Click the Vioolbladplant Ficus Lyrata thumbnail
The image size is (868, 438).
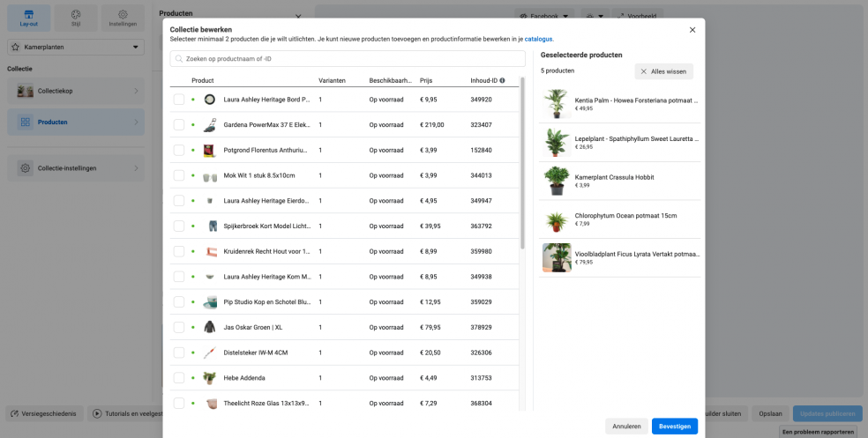coord(557,257)
